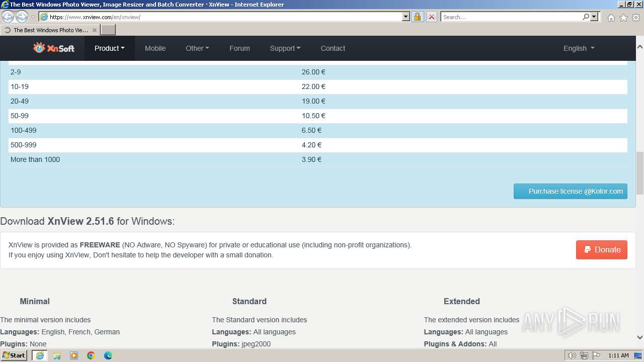This screenshot has height=362, width=644.
Task: Click the scrollbar down arrow
Action: (640, 337)
